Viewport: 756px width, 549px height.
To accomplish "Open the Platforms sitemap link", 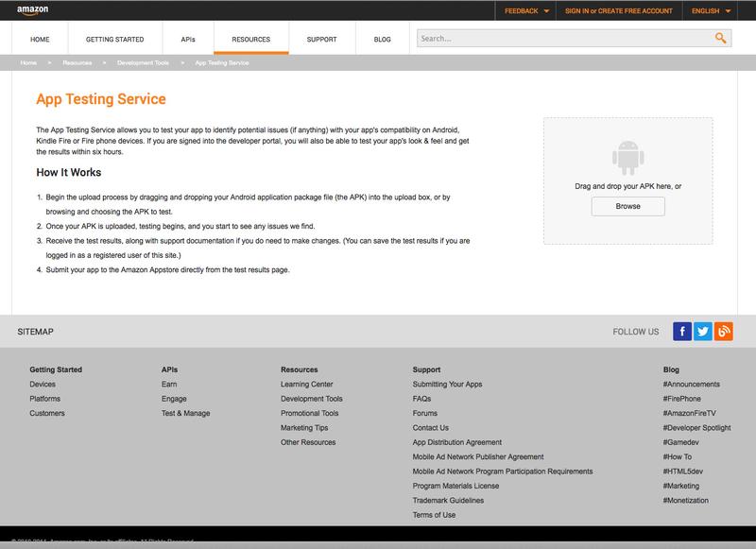I will 44,399.
